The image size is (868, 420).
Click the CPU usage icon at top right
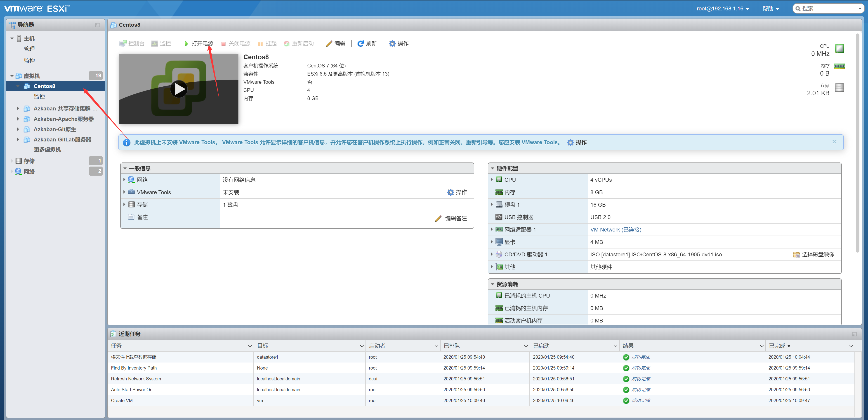click(x=839, y=48)
